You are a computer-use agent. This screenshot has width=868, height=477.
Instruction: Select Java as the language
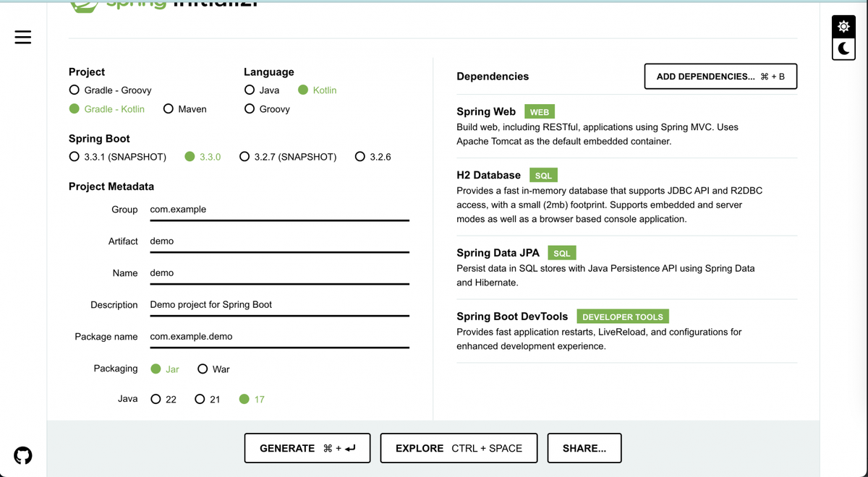point(262,90)
